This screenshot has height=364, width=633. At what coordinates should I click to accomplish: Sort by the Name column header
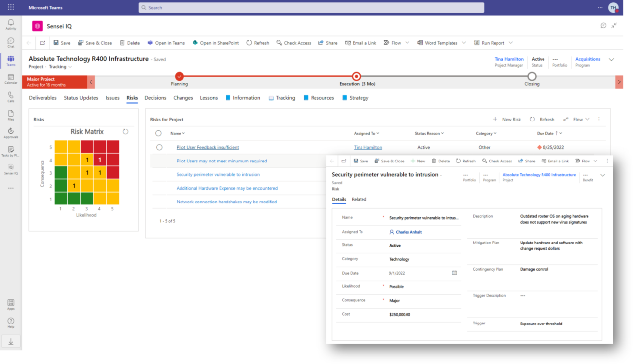[178, 133]
